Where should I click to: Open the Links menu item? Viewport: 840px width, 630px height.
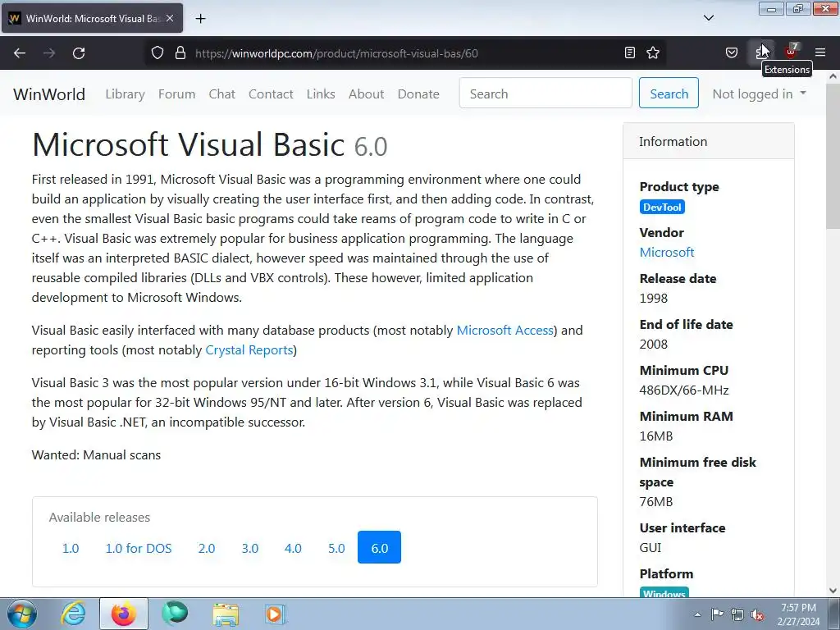(x=321, y=94)
